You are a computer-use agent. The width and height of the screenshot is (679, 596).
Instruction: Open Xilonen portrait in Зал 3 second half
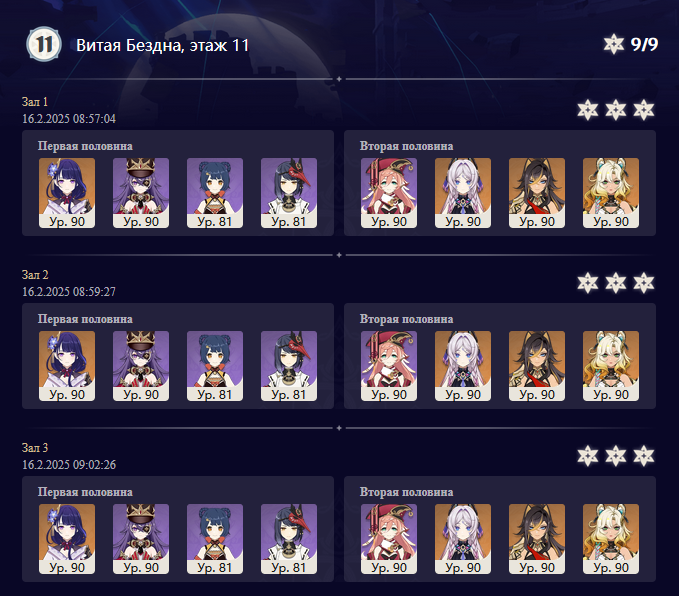[611, 539]
